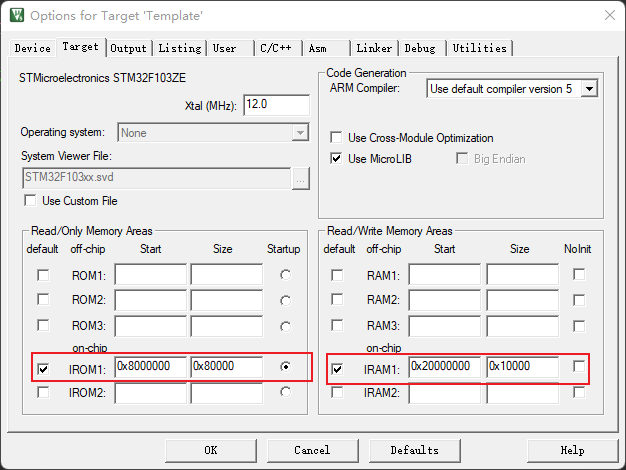Select the Linker tab

(x=374, y=48)
